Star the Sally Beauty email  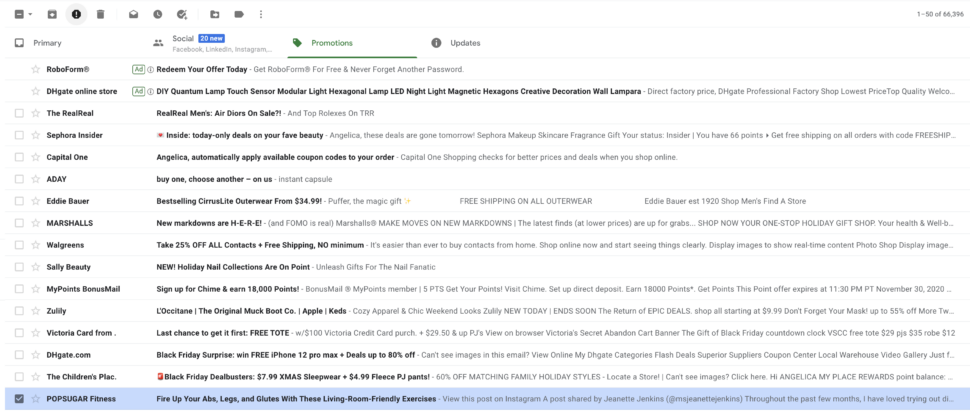(x=36, y=267)
